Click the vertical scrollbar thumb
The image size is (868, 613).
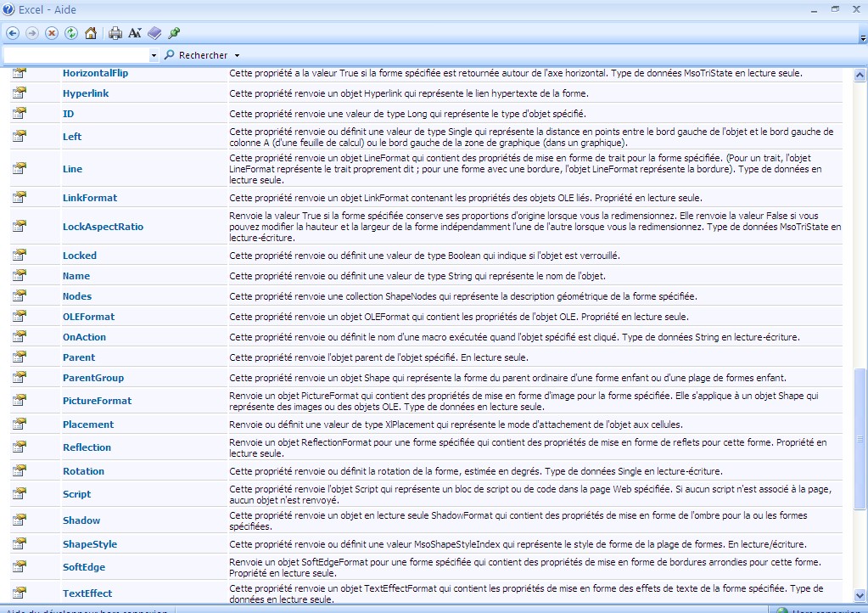point(860,439)
